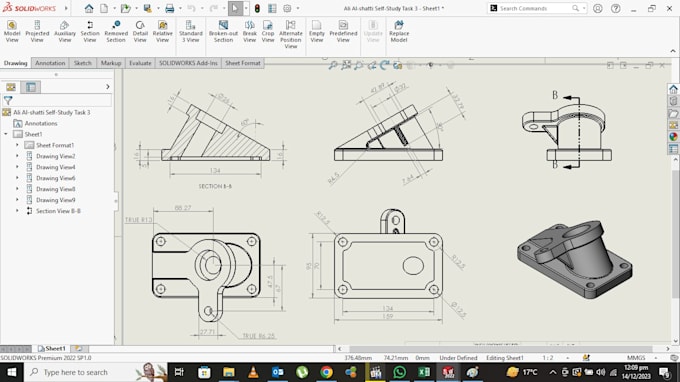The image size is (680, 382).
Task: Expand Drawing View4 in the tree
Action: (17, 167)
